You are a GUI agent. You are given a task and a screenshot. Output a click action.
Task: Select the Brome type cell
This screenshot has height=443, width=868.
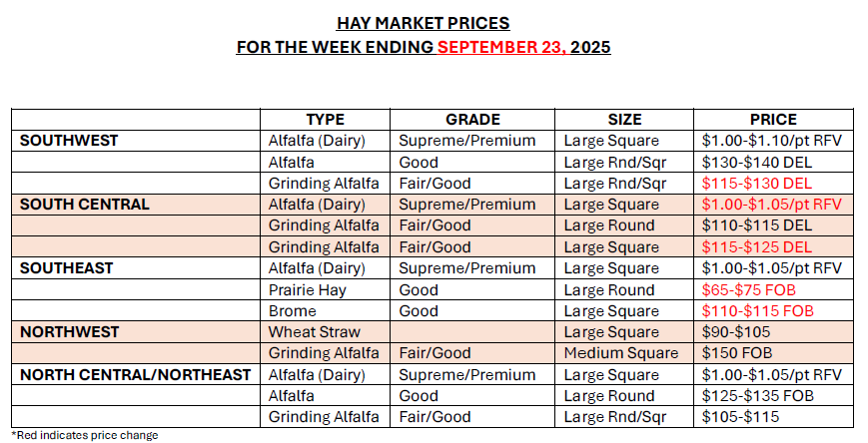point(292,310)
